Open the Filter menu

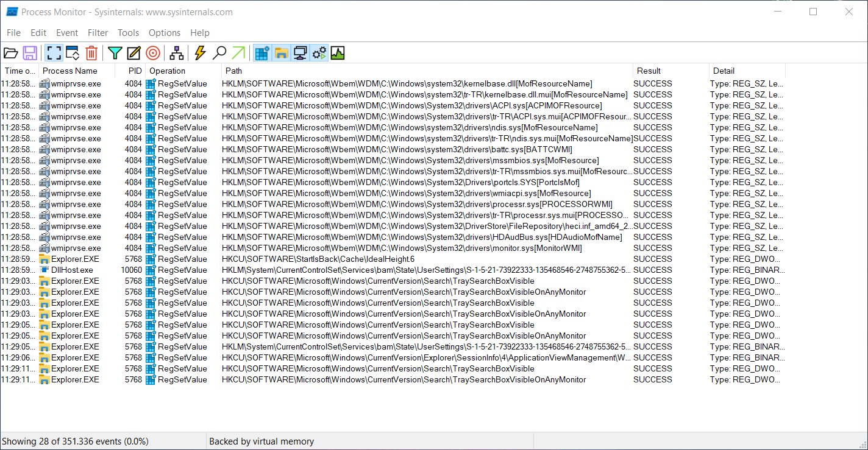(98, 33)
